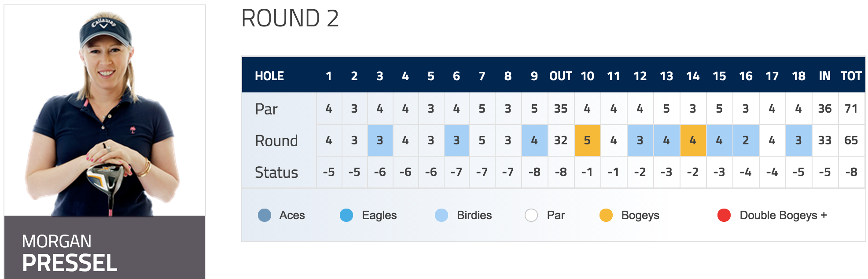The height and width of the screenshot is (279, 868).
Task: Select the total round score 65
Action: (x=851, y=140)
